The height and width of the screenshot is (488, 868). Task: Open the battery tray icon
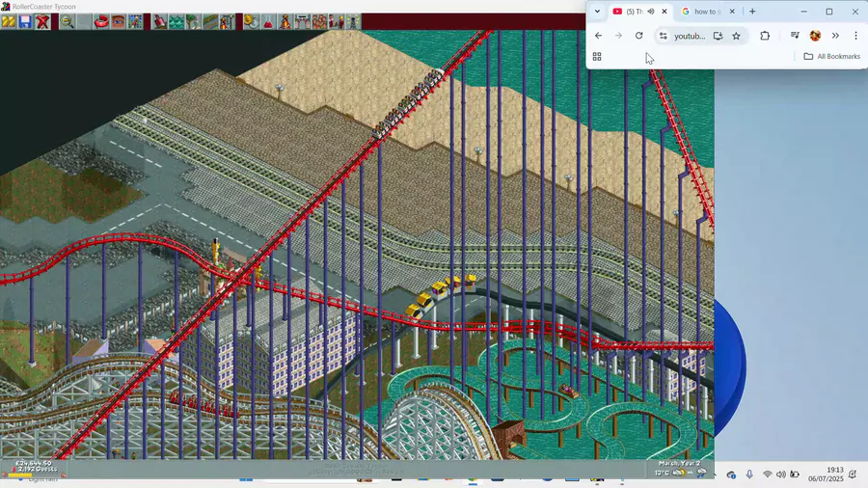[x=795, y=474]
